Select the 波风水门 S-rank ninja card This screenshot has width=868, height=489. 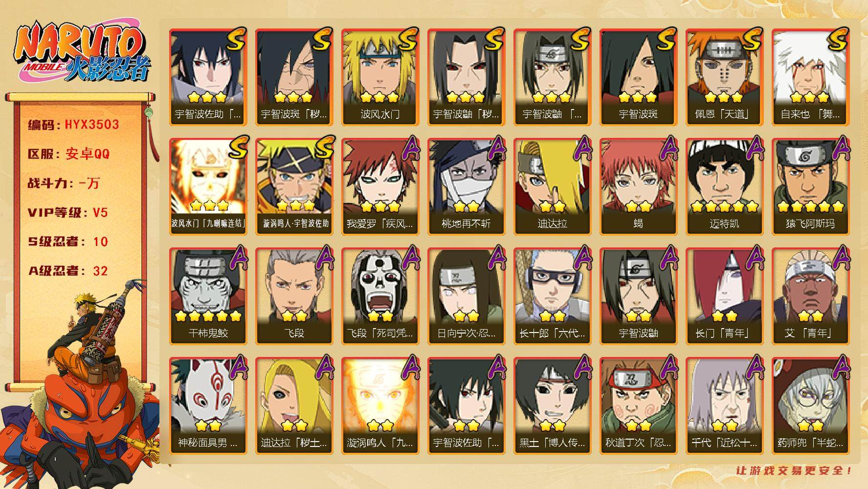[380, 77]
